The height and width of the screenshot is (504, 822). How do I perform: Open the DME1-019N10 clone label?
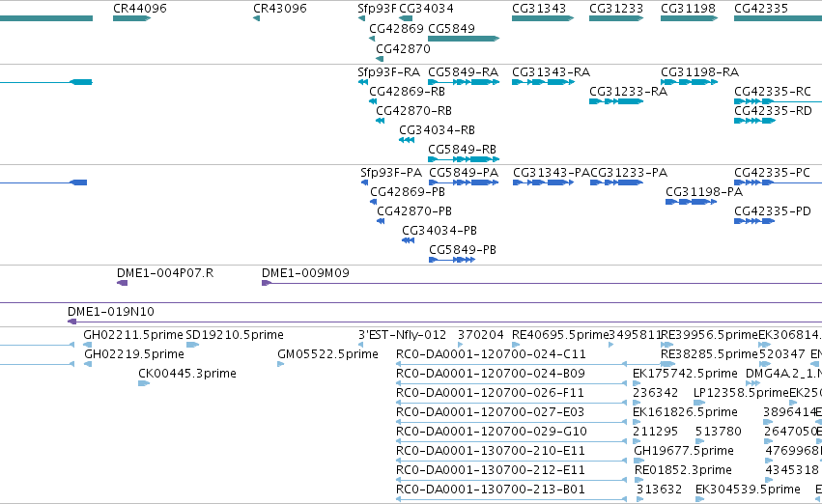pyautogui.click(x=111, y=312)
